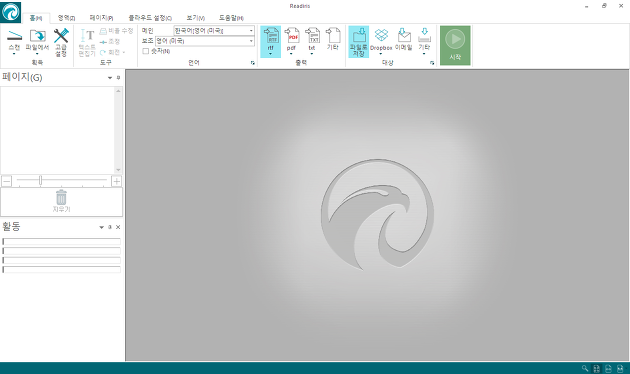This screenshot has width=630, height=374.
Task: Expand the Dropbox options arrow
Action: 380,54
